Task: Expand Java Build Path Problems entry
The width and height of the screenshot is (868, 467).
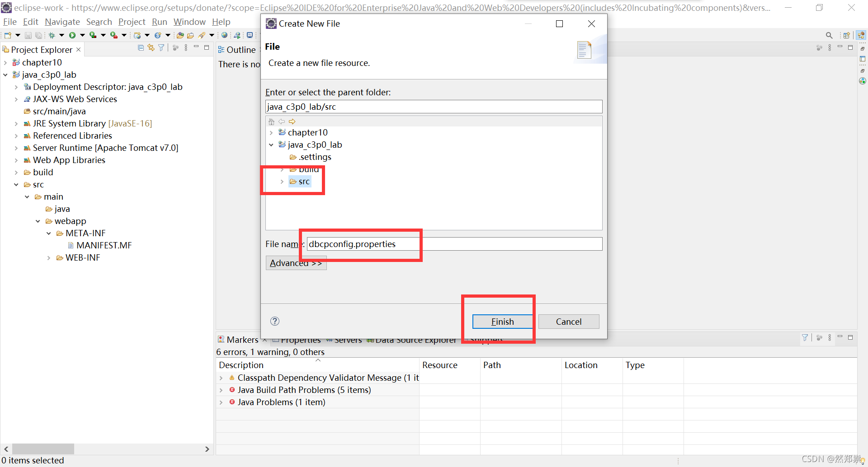Action: coord(222,390)
